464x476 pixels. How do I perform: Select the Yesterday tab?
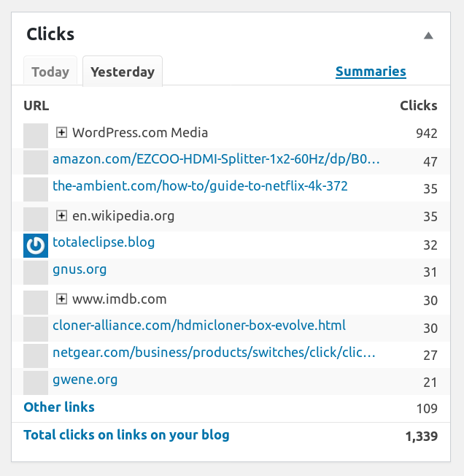tap(123, 72)
